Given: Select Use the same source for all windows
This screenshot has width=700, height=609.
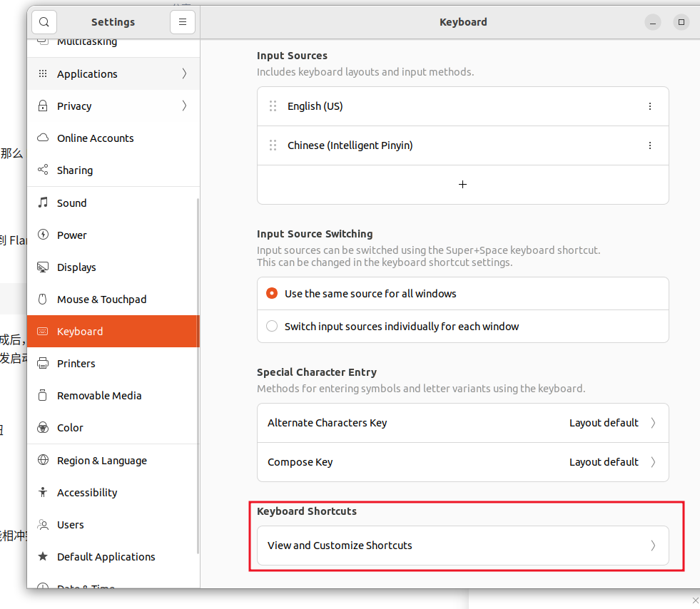Looking at the screenshot, I should 272,293.
